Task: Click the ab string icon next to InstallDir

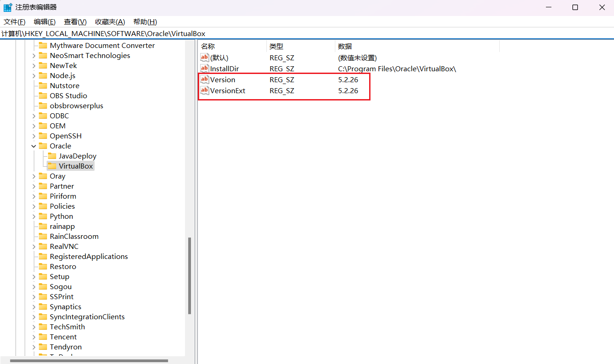Action: 205,69
